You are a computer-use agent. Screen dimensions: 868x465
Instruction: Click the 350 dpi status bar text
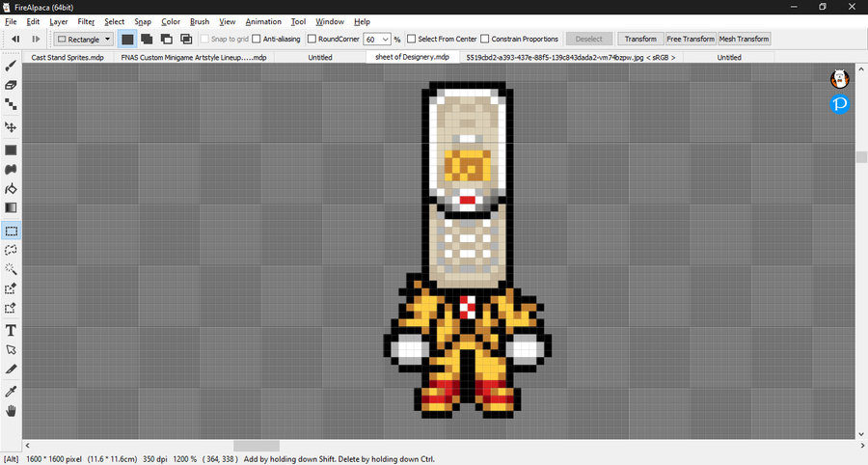[155, 459]
